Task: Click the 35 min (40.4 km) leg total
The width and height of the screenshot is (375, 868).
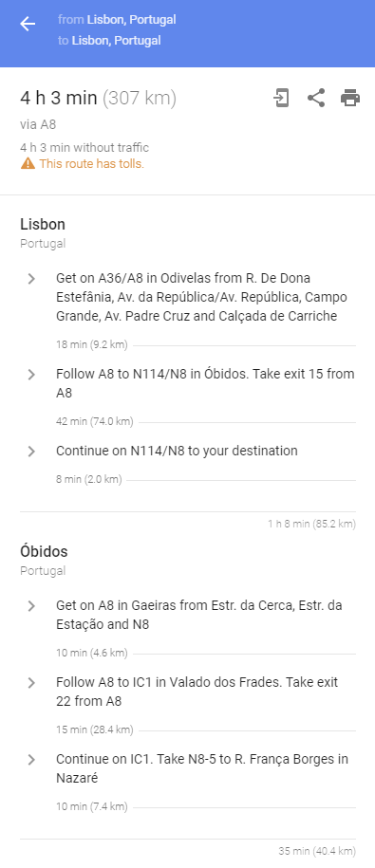Action: click(317, 851)
